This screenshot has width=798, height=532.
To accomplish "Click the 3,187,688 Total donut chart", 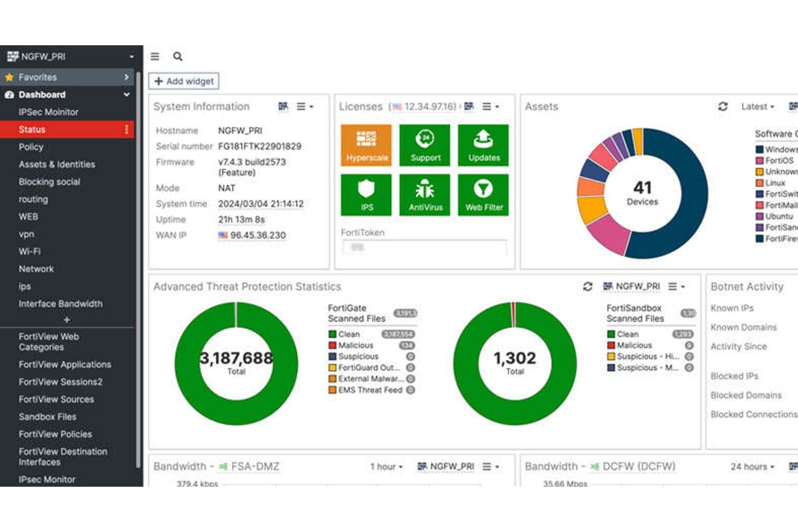I will coord(236,363).
